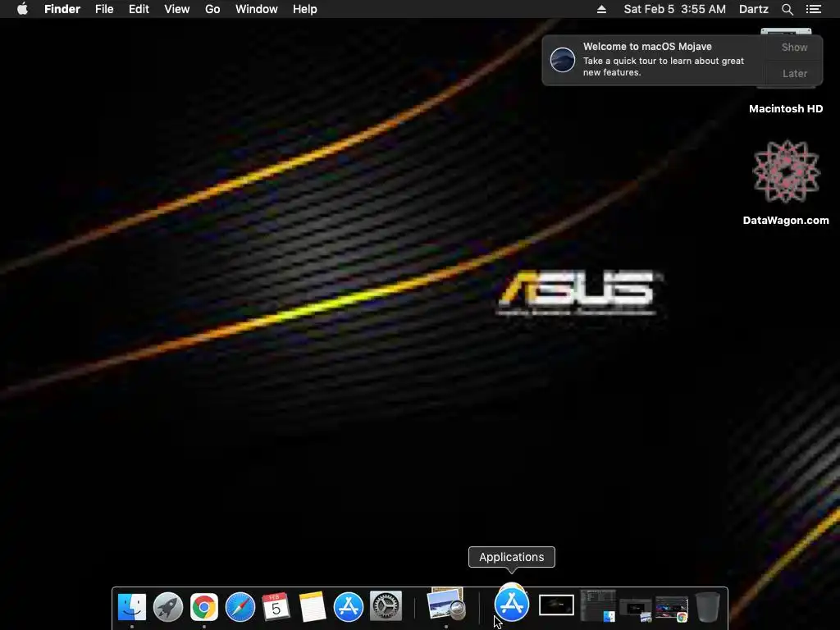Click Show on the Mojave notification

click(794, 47)
